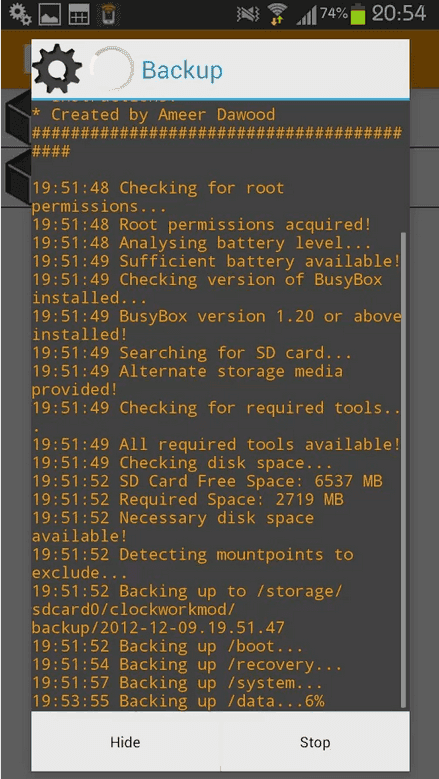Tap the Wi-Fi status icon
Screen dimensions: 439x779
point(277,15)
